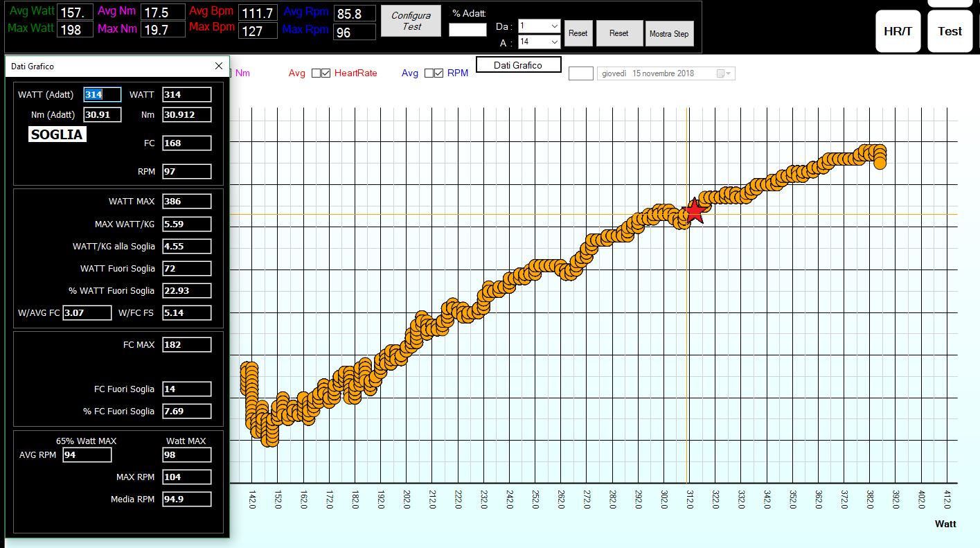The image size is (980, 548).
Task: Expand the 'Da' step dropdown
Action: tap(554, 26)
